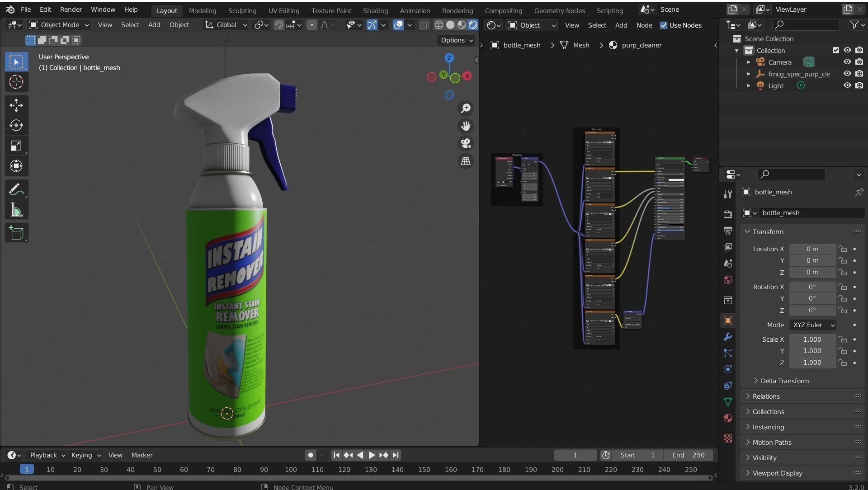
Task: Switch to wireframe viewport shading
Action: point(439,25)
